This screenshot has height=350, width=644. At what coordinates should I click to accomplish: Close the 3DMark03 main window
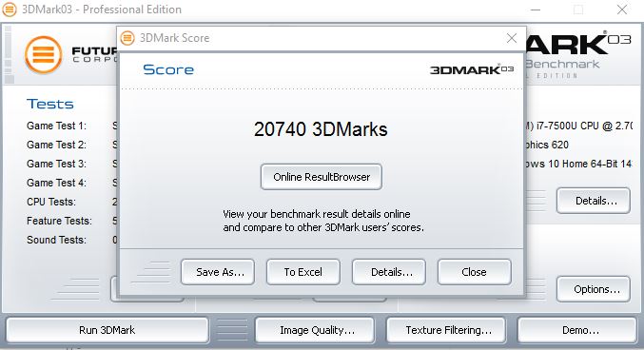622,10
